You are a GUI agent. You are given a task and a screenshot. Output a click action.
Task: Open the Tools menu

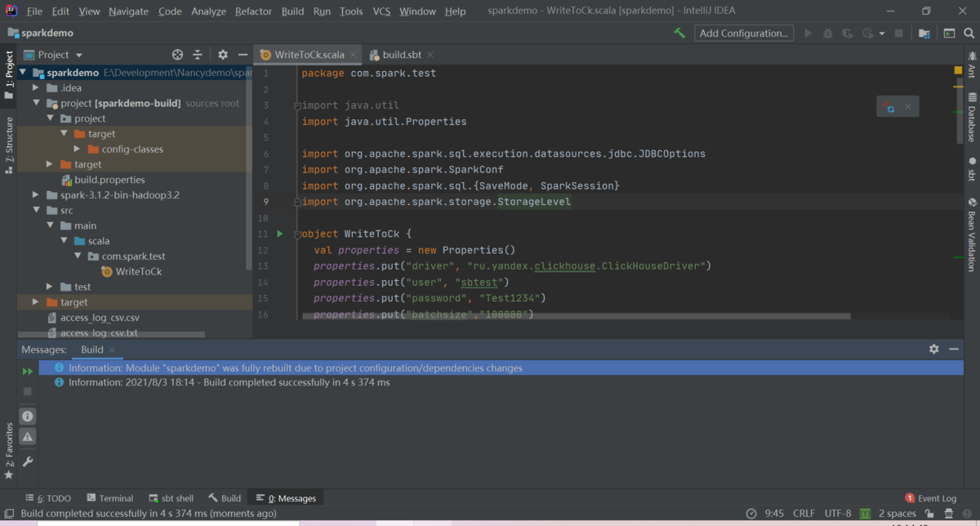point(351,11)
